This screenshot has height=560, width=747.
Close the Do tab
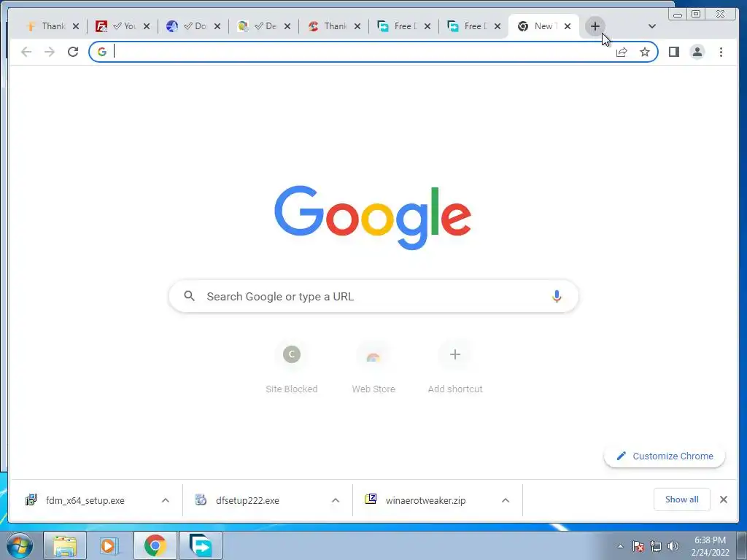pos(217,26)
